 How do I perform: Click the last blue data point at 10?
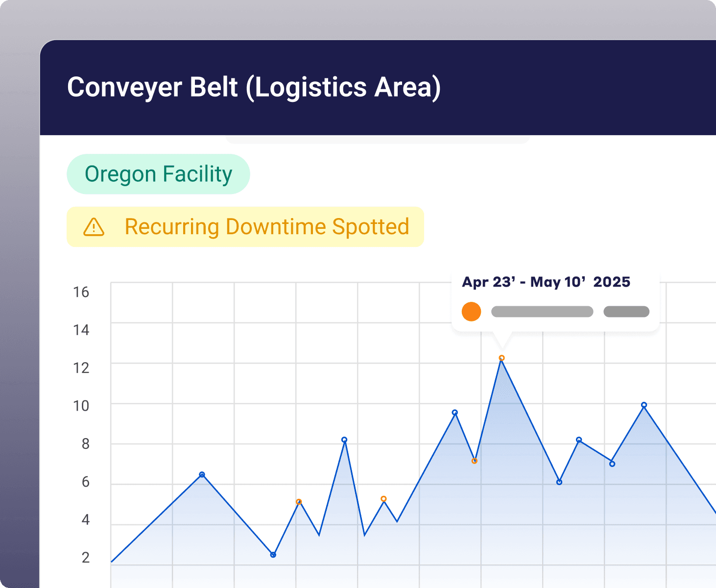pos(644,405)
